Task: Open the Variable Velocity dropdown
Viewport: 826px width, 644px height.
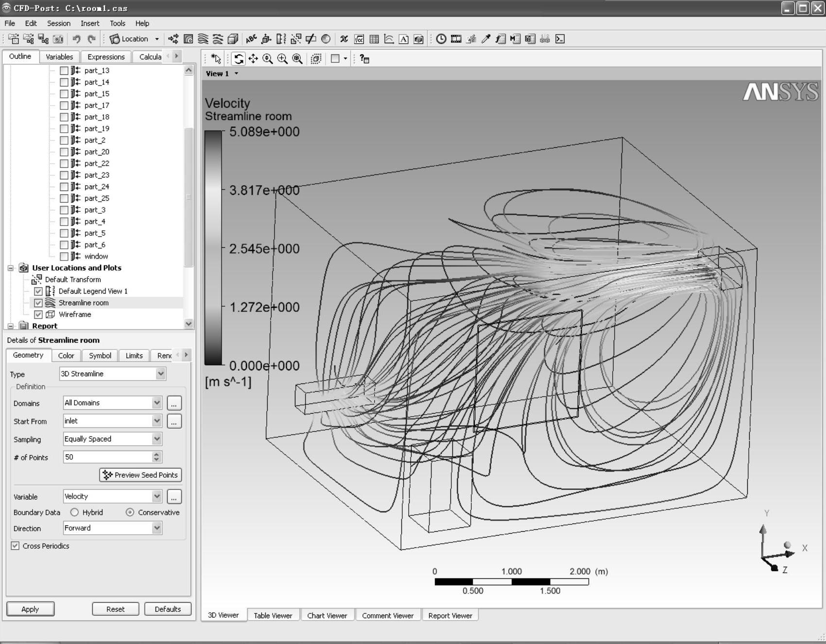Action: pyautogui.click(x=156, y=496)
